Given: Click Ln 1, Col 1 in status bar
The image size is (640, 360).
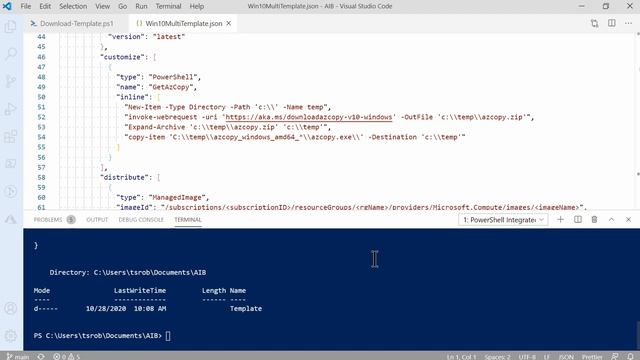Looking at the screenshot, I should 461,357.
